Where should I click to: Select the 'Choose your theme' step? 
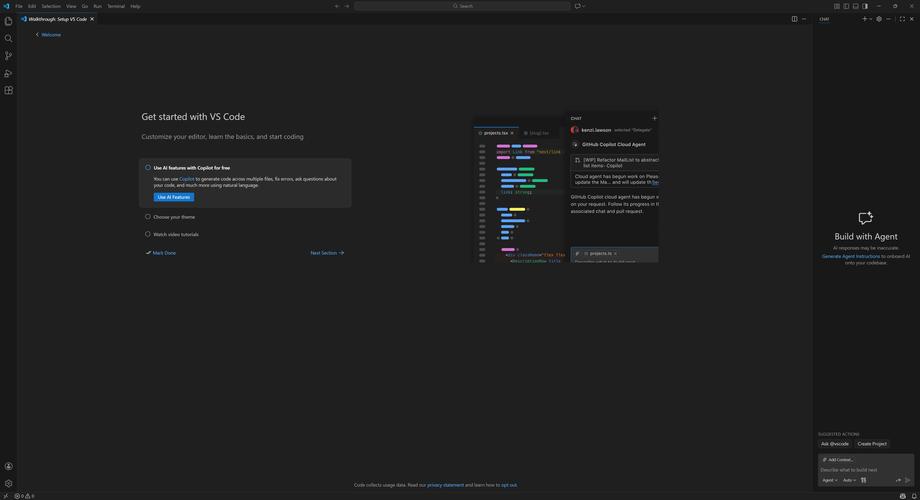pyautogui.click(x=174, y=217)
